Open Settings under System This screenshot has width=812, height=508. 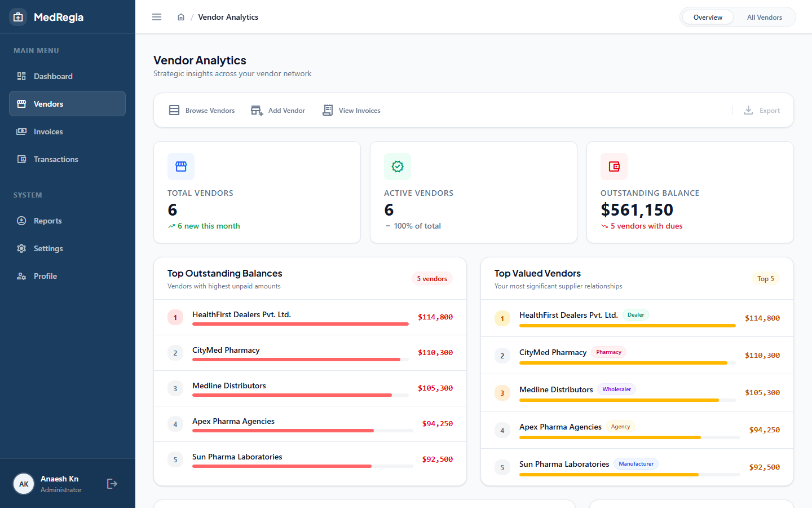tap(67, 248)
